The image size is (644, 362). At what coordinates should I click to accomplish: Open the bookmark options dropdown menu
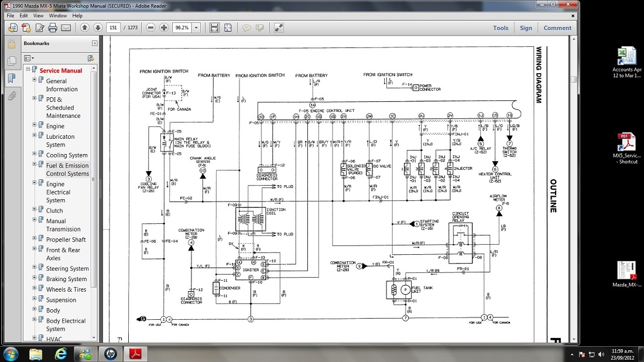29,58
